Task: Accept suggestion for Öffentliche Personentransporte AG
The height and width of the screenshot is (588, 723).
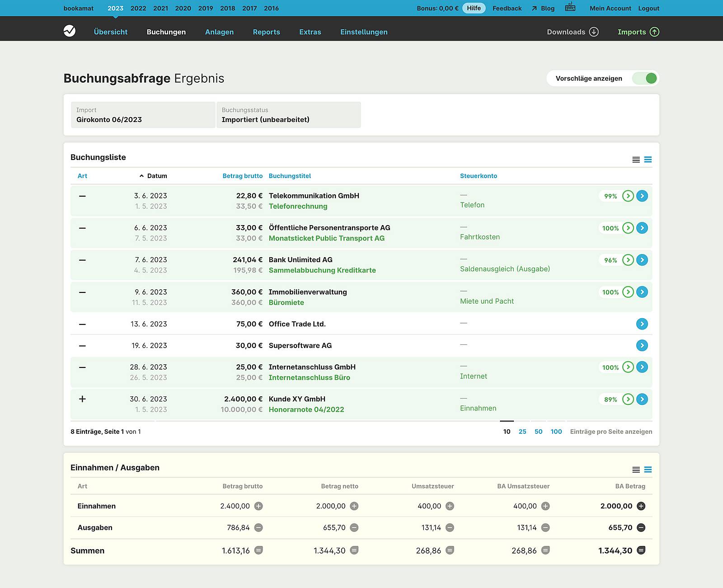Action: coord(628,228)
